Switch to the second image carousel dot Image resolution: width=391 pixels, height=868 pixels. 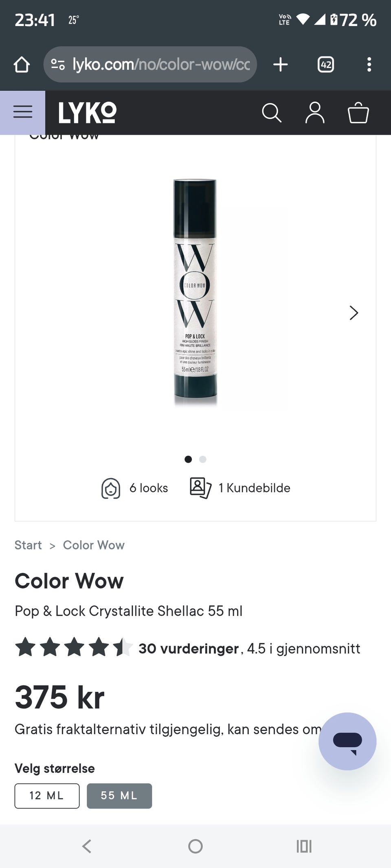point(203,459)
